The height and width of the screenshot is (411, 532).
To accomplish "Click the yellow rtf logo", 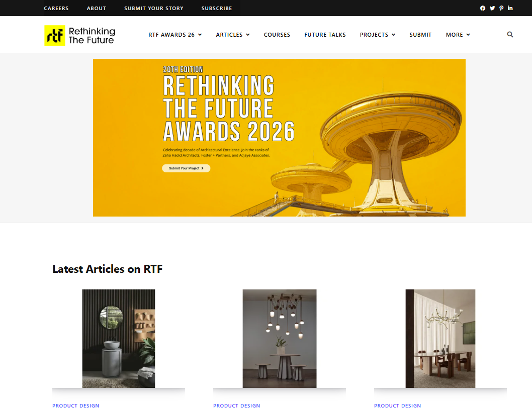I will coord(55,35).
